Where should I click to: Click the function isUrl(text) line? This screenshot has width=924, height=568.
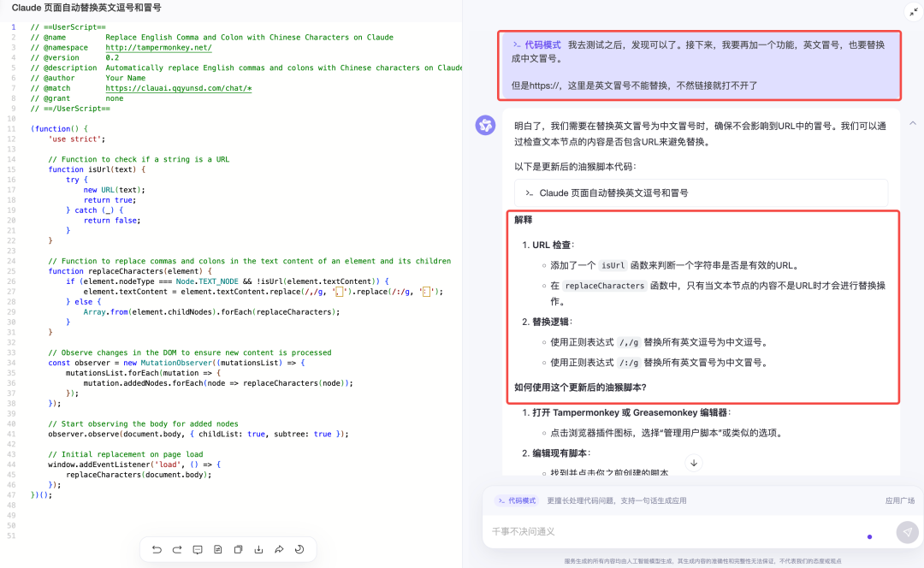(x=97, y=169)
